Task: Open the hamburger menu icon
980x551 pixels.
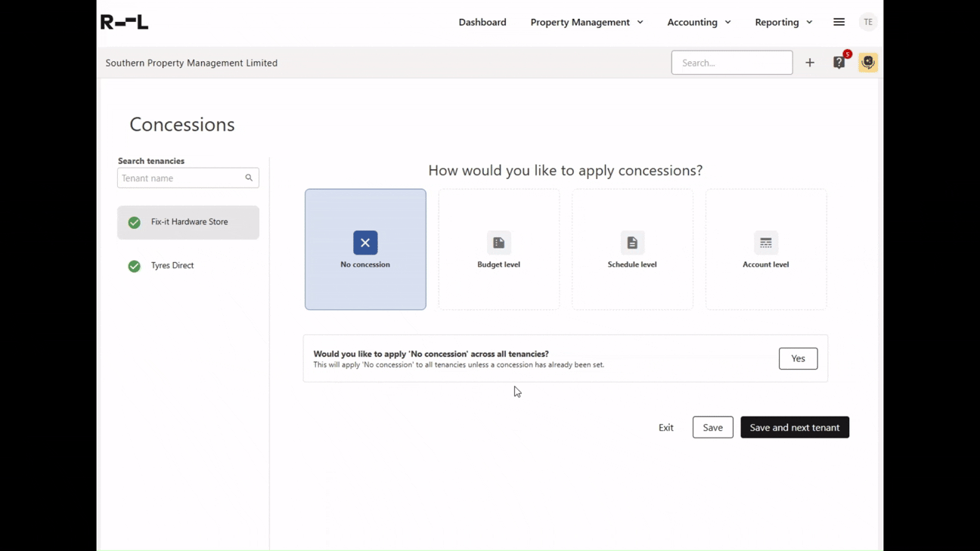Action: [x=839, y=22]
